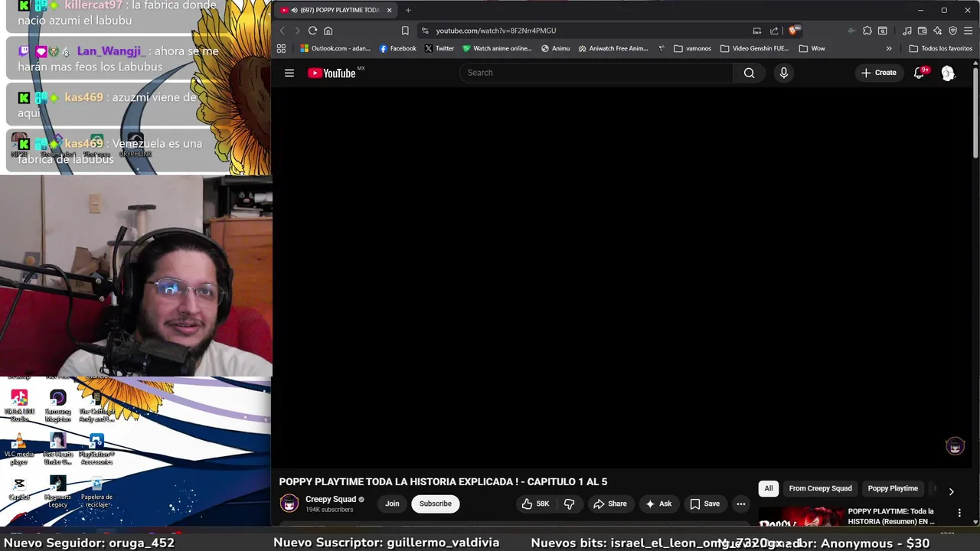Open the YouTube account avatar menu
980x551 pixels.
(948, 73)
